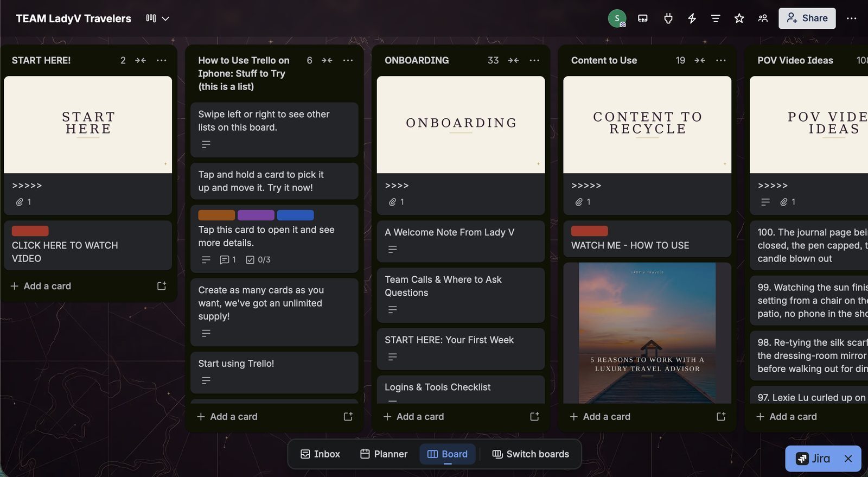Add a card to Content to Use list
The height and width of the screenshot is (477, 868).
[x=638, y=417]
